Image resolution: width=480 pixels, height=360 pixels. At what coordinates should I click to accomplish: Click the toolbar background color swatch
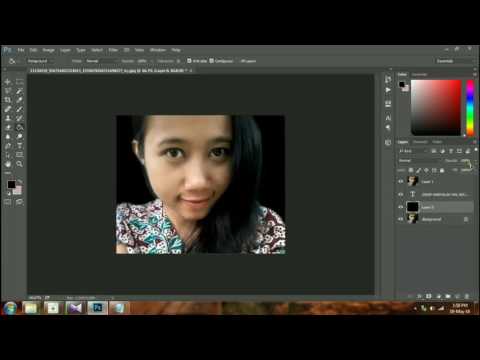pyautogui.click(x=18, y=191)
